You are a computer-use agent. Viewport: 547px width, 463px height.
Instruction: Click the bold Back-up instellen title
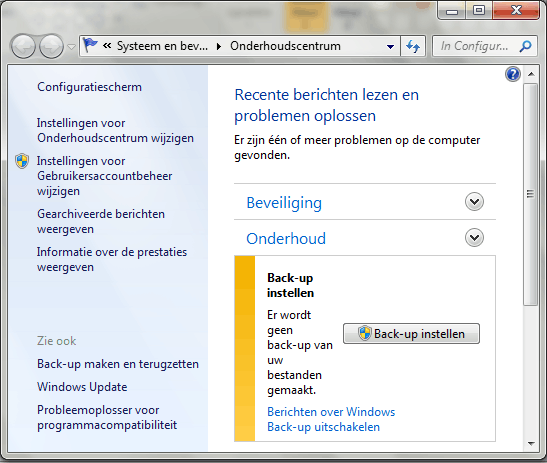[290, 285]
